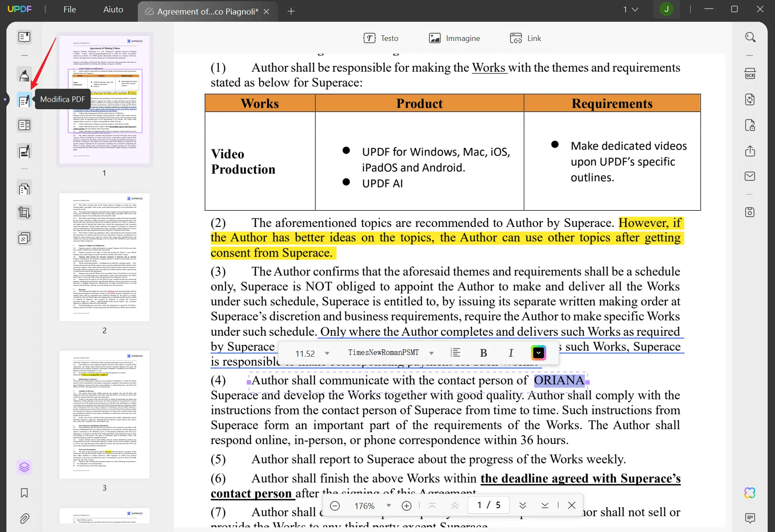The height and width of the screenshot is (532, 775).
Task: Select the Comment highlighter tool icon
Action: click(x=24, y=76)
